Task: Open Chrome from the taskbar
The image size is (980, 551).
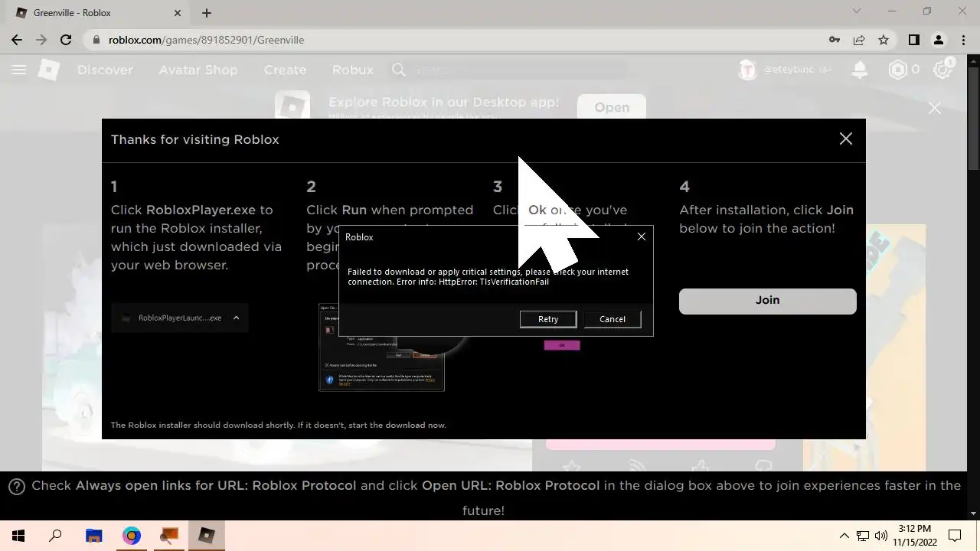Action: click(131, 536)
